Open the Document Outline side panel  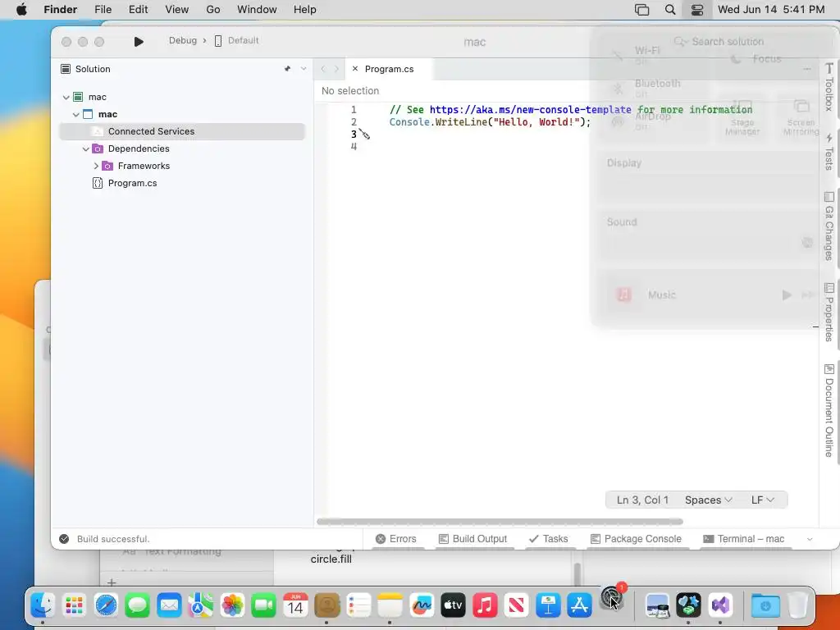coord(829,410)
